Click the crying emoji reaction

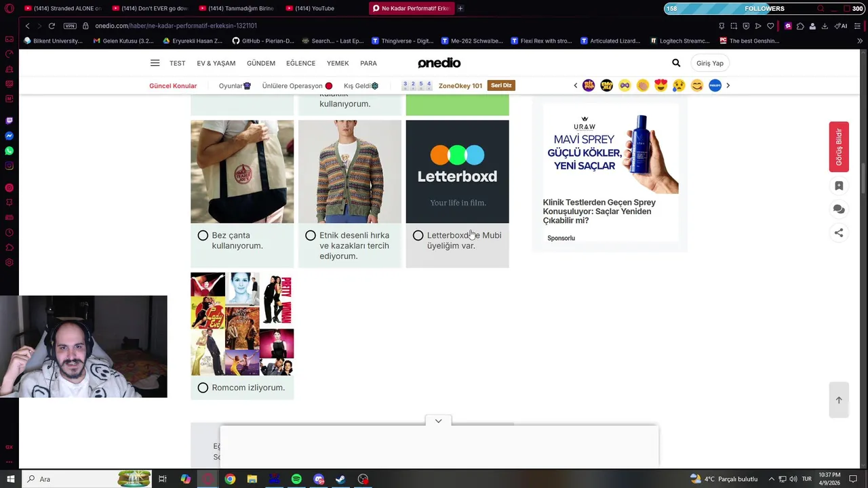coord(679,85)
